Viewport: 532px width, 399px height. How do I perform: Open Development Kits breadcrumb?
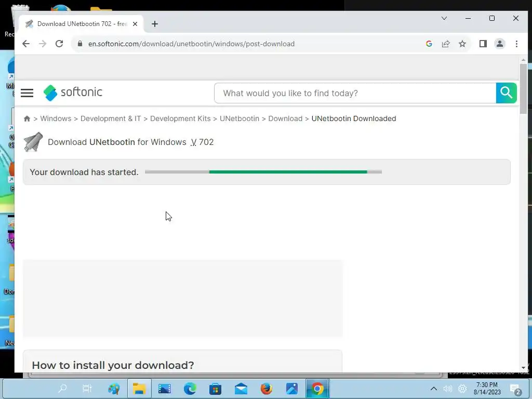(180, 118)
